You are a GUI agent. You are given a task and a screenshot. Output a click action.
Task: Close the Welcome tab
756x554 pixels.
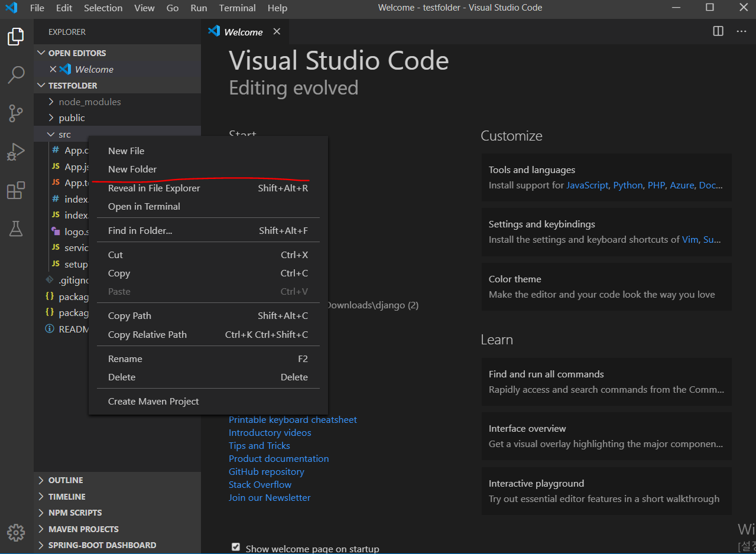(277, 32)
